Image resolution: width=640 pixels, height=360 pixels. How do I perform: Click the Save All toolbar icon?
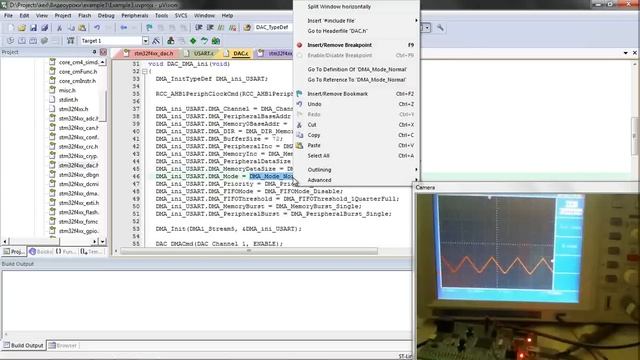pyautogui.click(x=44, y=28)
